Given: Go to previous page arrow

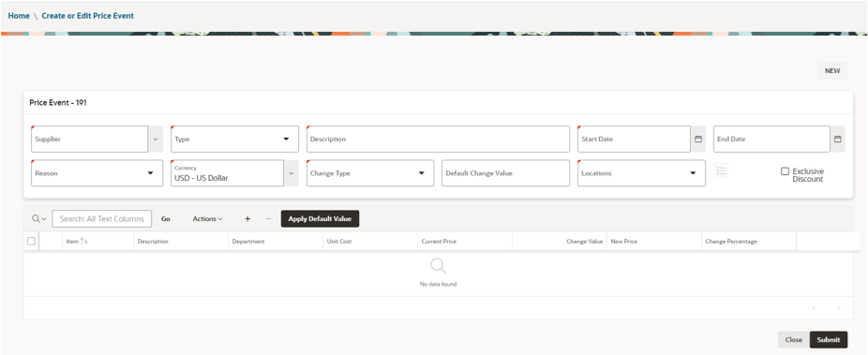Looking at the screenshot, I should click(814, 308).
